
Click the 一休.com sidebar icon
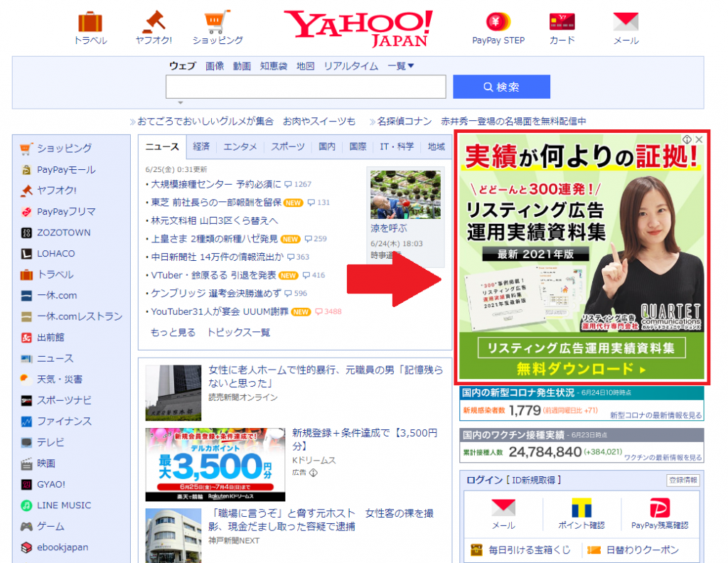26,295
